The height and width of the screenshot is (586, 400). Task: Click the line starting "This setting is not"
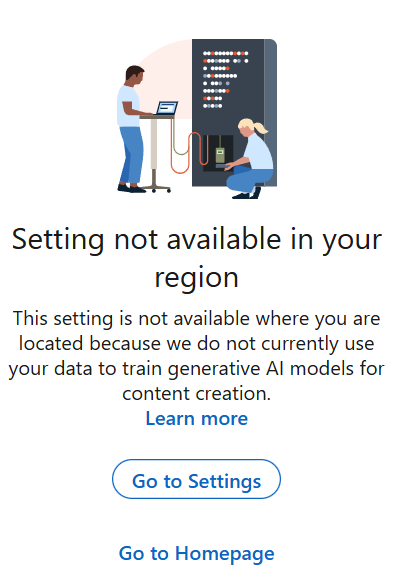tap(197, 319)
